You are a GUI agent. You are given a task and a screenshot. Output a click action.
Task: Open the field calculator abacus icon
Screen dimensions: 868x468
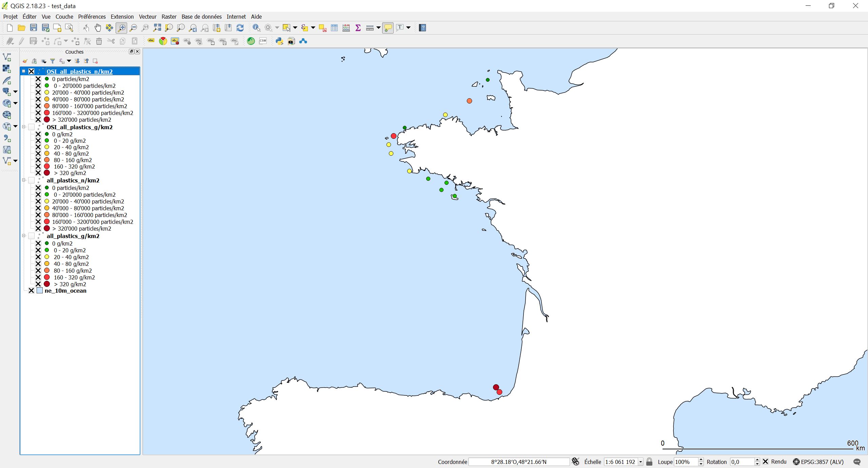click(x=346, y=28)
